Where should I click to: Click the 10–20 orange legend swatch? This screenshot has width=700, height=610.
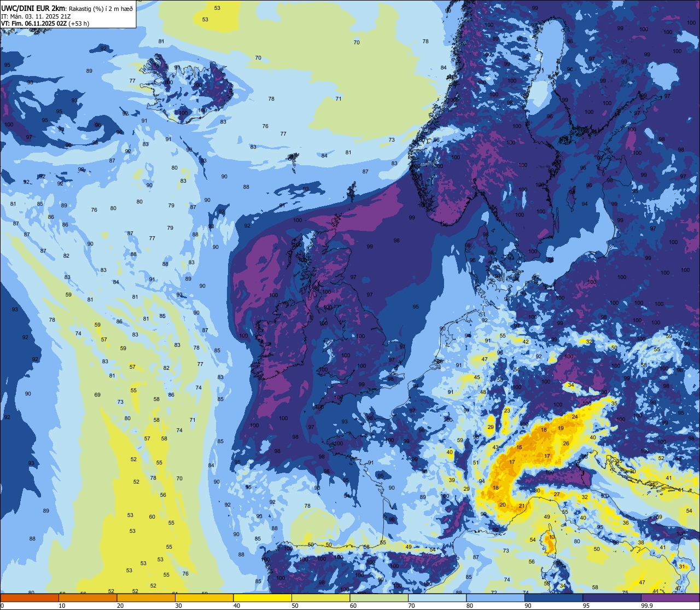point(87,597)
